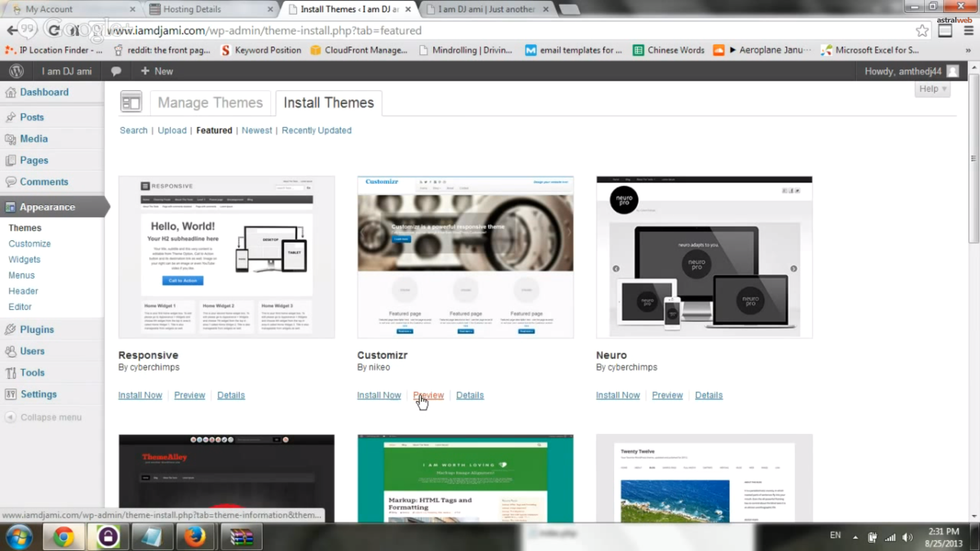Select the Newest themes filter
Viewport: 980px width, 551px height.
257,130
